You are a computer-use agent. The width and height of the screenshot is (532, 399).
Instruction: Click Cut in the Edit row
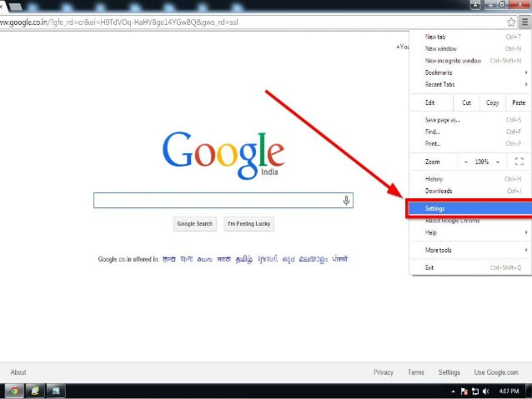point(466,102)
